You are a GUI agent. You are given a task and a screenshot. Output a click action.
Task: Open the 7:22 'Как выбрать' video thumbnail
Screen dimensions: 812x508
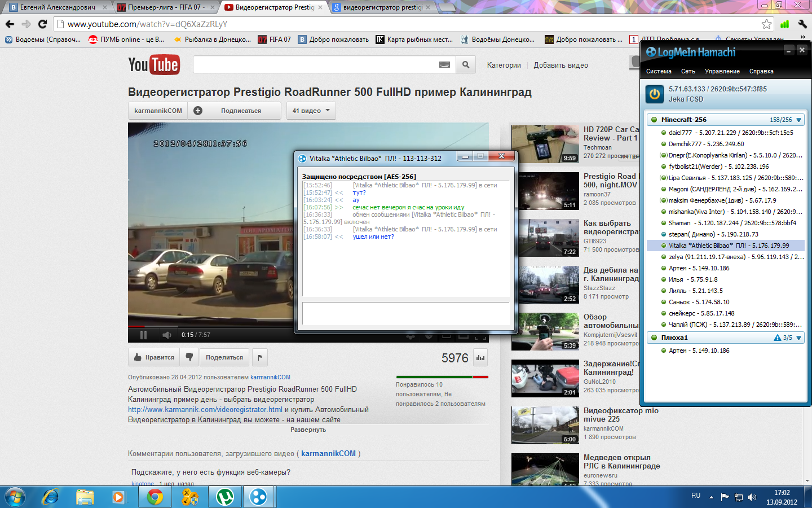click(x=545, y=238)
